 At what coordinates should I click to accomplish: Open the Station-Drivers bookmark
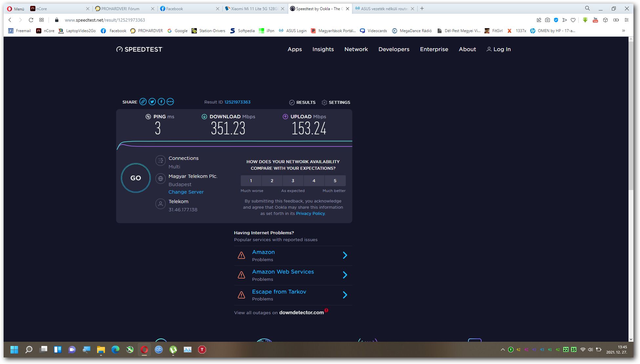[x=209, y=30]
